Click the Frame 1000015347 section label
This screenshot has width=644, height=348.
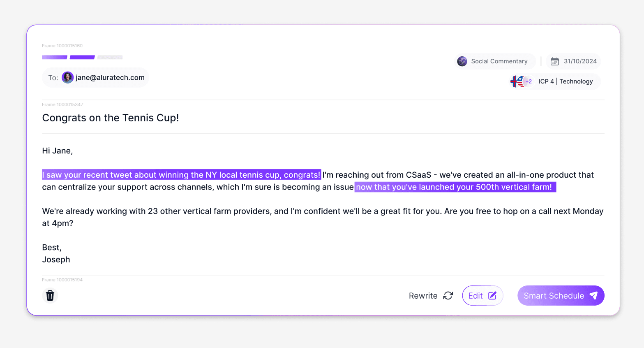[x=62, y=104]
